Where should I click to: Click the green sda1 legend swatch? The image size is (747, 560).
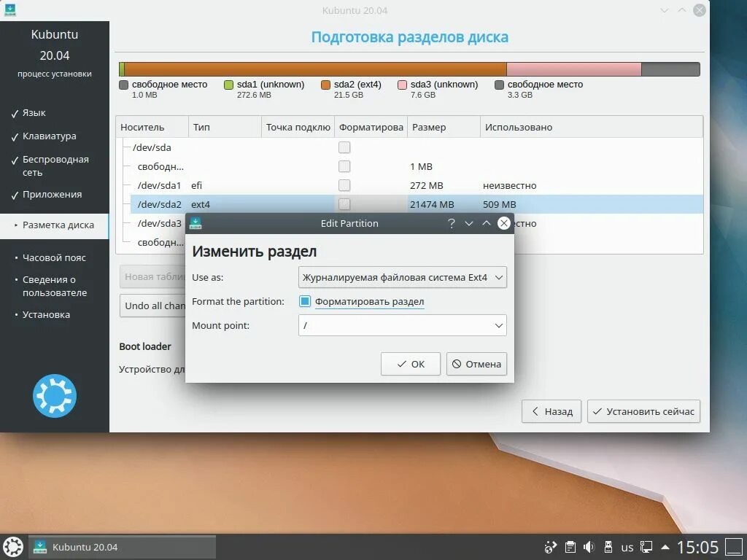pos(228,85)
